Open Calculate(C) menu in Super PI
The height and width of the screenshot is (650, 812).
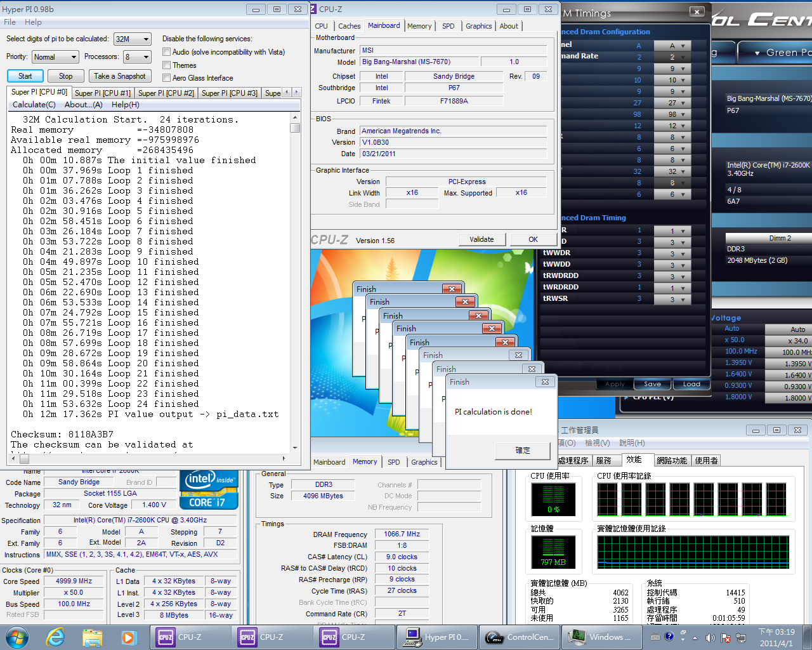click(x=34, y=105)
